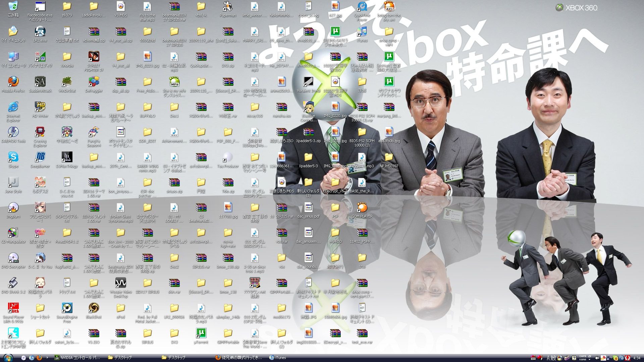The height and width of the screenshot is (362, 644).
Task: Toggle the CAPS lock indicator in language bar
Action: click(583, 356)
